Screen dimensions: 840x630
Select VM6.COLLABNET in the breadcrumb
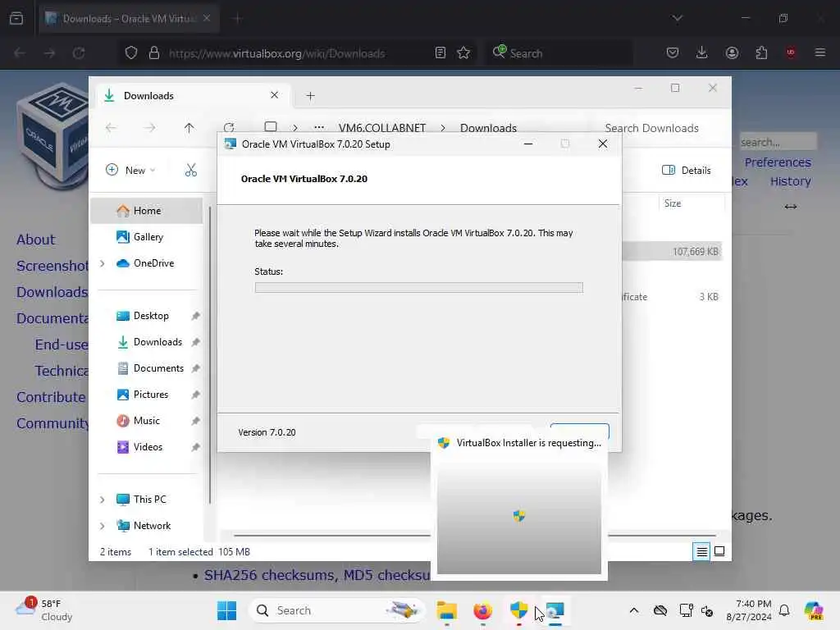click(382, 128)
